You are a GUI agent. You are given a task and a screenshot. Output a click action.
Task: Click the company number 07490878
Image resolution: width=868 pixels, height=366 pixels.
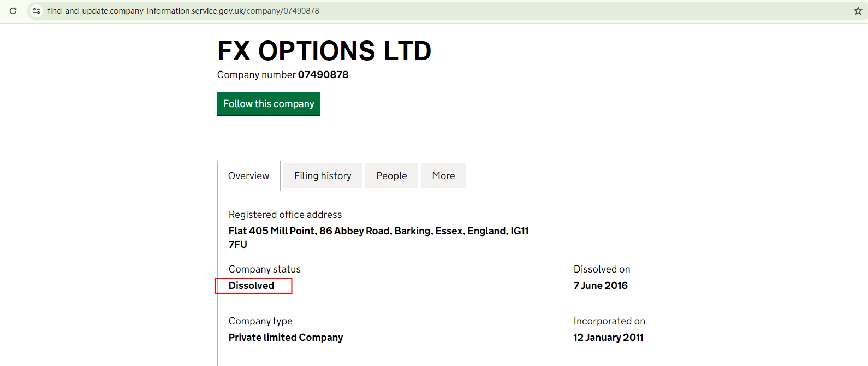[323, 75]
